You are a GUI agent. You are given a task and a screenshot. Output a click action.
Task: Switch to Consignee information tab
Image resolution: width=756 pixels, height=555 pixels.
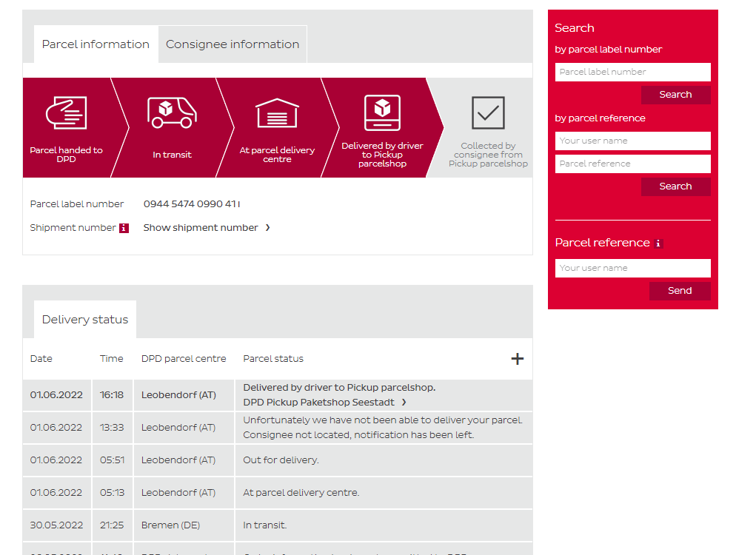point(233,44)
